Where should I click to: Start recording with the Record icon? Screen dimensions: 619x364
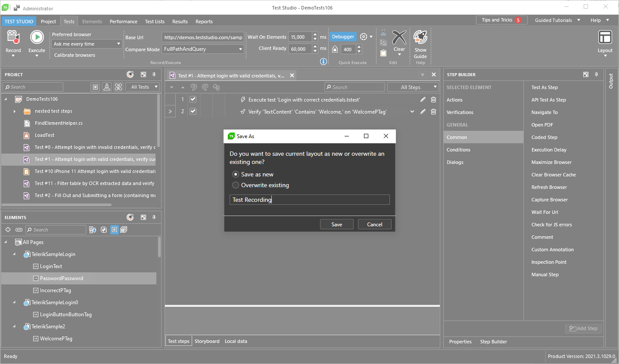tap(13, 37)
